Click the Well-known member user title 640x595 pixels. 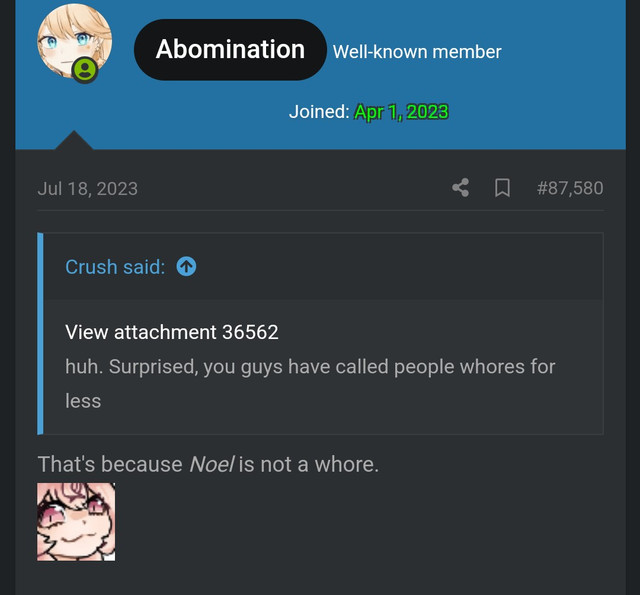coord(417,52)
